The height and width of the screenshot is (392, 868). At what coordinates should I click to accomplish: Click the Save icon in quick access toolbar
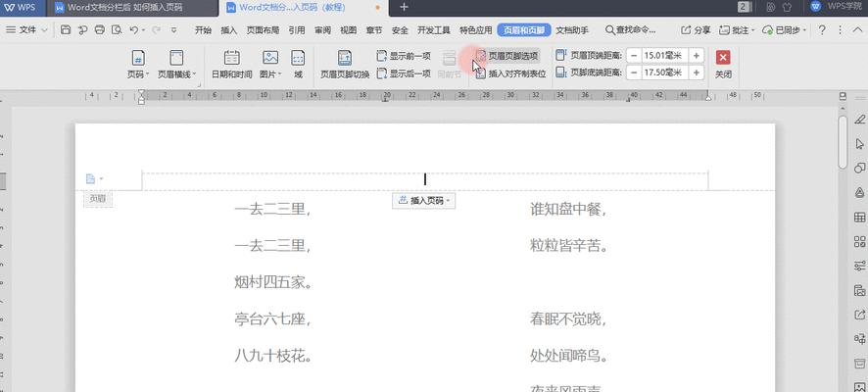[x=66, y=30]
